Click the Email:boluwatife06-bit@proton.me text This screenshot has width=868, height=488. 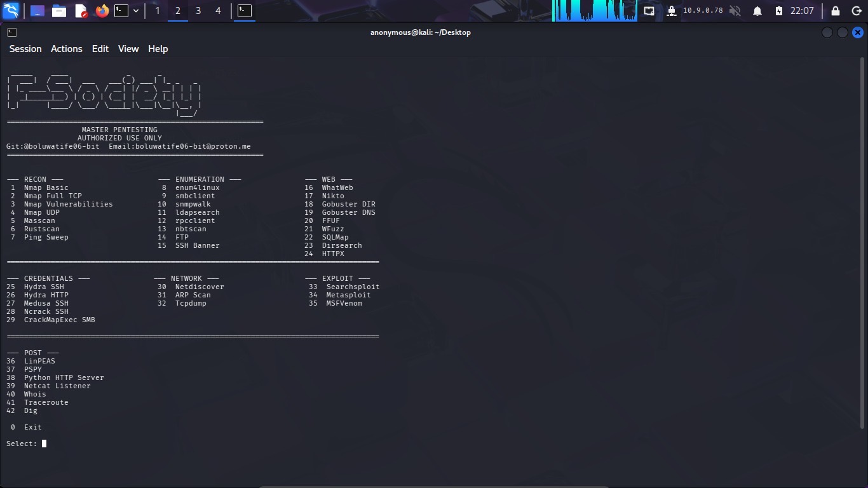point(180,146)
